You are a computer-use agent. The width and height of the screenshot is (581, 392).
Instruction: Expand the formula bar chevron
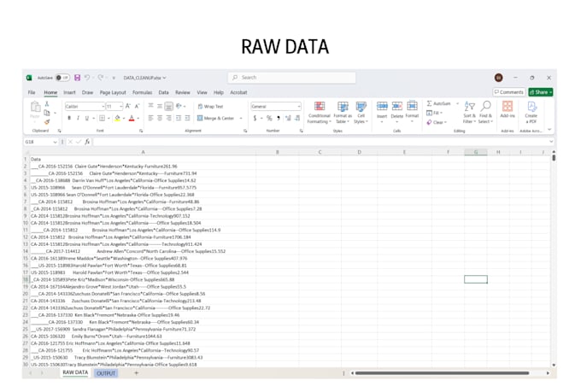pos(550,142)
